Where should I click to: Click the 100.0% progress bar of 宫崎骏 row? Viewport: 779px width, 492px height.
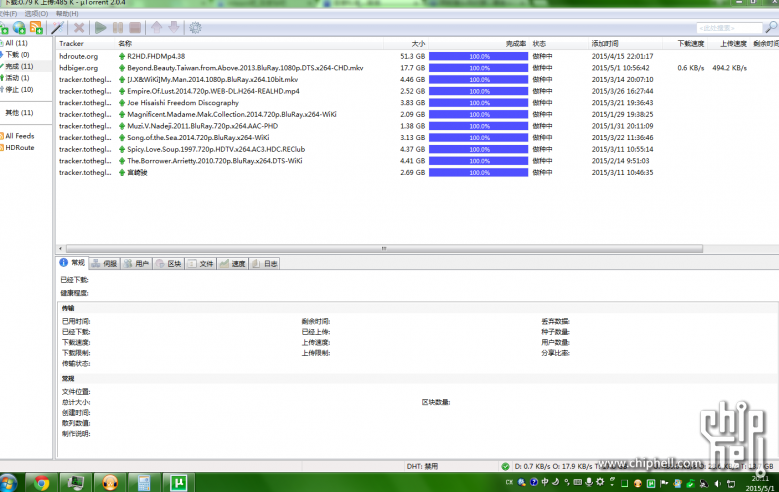[478, 172]
